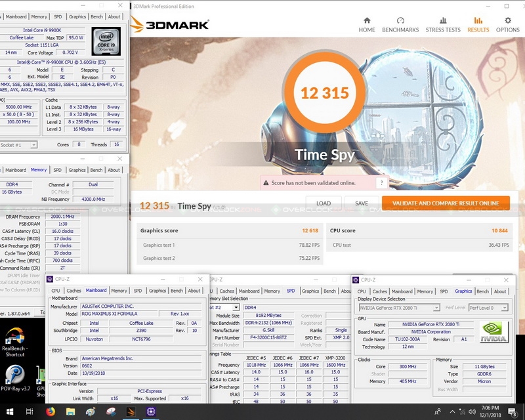Click the CPU test result 36.43 FPS

(499, 245)
